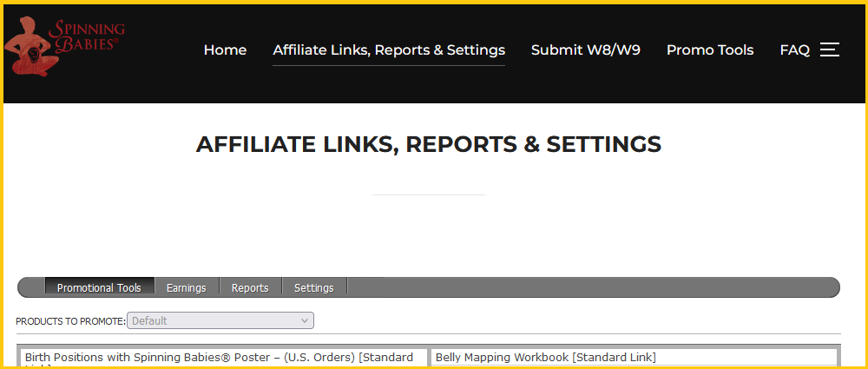Switch to the Reports tab
Viewport: 868px width, 369px height.
(x=250, y=287)
